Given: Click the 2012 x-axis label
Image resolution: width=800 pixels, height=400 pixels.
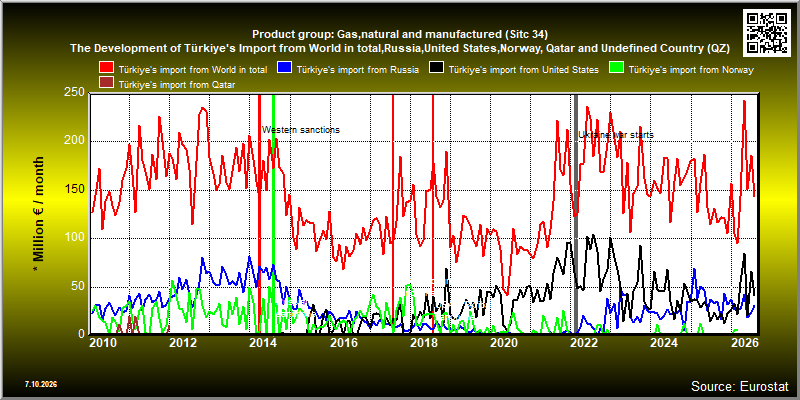Looking at the screenshot, I should click(x=183, y=344).
